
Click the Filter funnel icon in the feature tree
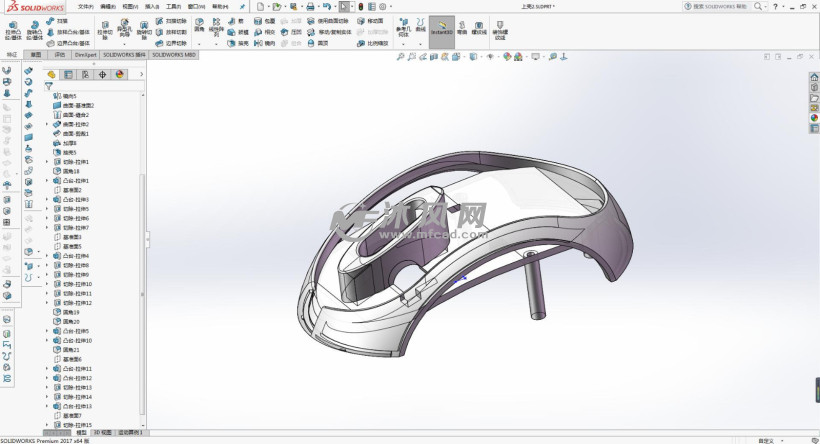click(49, 86)
